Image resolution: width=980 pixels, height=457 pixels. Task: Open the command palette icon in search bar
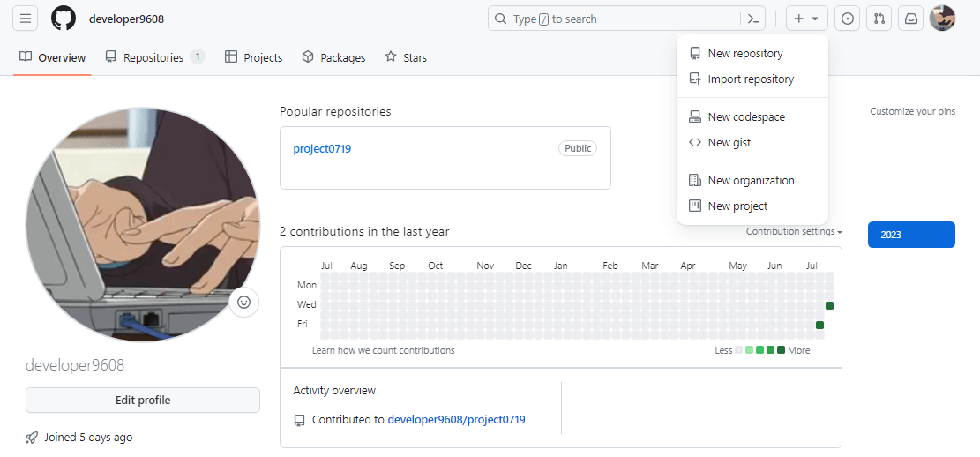pyautogui.click(x=753, y=19)
